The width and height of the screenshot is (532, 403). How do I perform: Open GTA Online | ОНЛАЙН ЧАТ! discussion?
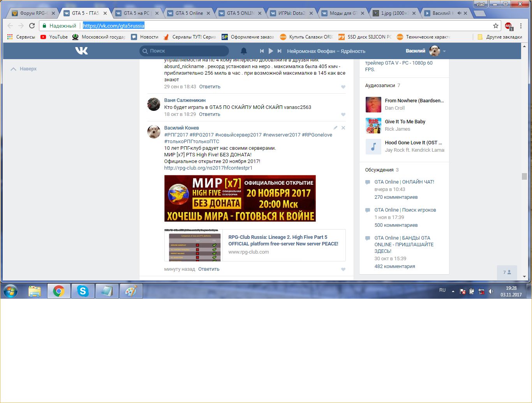(404, 182)
